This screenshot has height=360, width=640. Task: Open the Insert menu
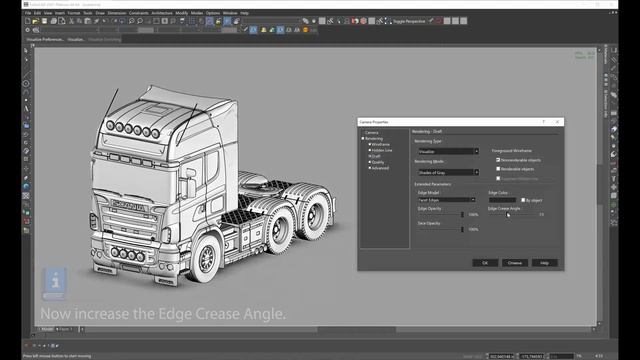click(x=60, y=13)
